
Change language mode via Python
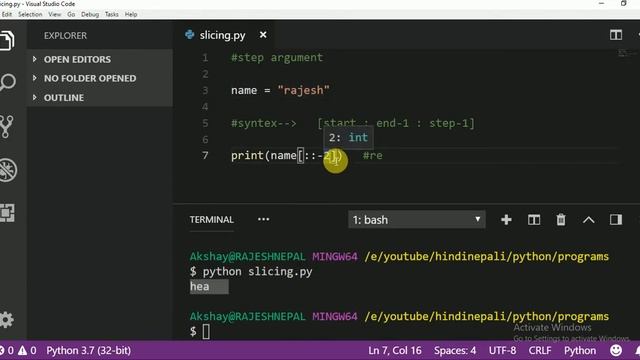580,350
